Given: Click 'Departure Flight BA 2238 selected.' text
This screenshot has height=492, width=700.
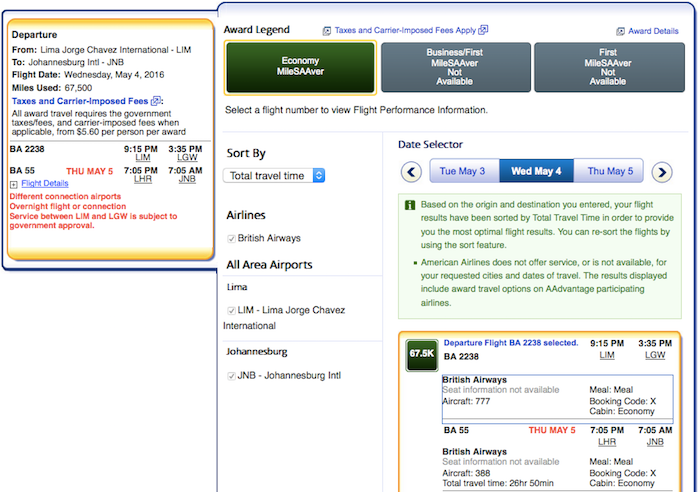Looking at the screenshot, I should click(x=511, y=343).
